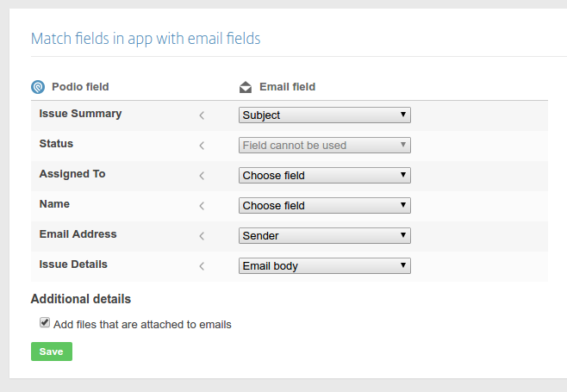This screenshot has height=392, width=567.
Task: Click the arrow icon beside Status
Action: click(x=202, y=146)
